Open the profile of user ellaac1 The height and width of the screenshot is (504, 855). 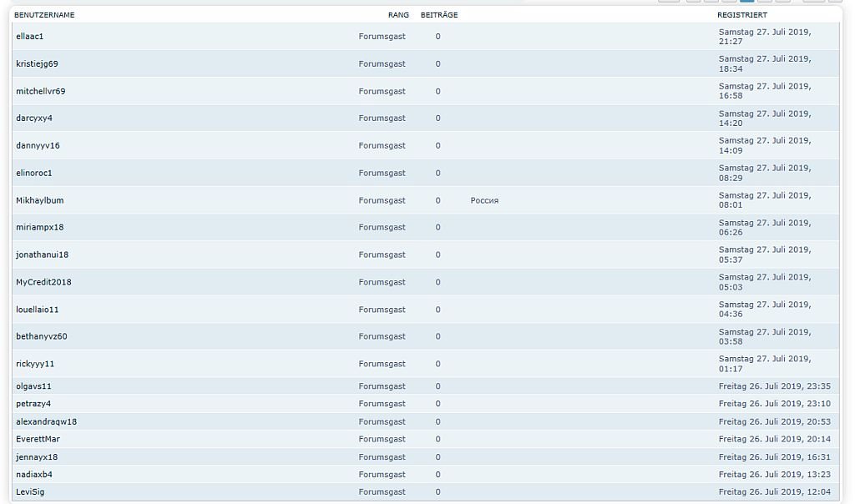(x=29, y=37)
